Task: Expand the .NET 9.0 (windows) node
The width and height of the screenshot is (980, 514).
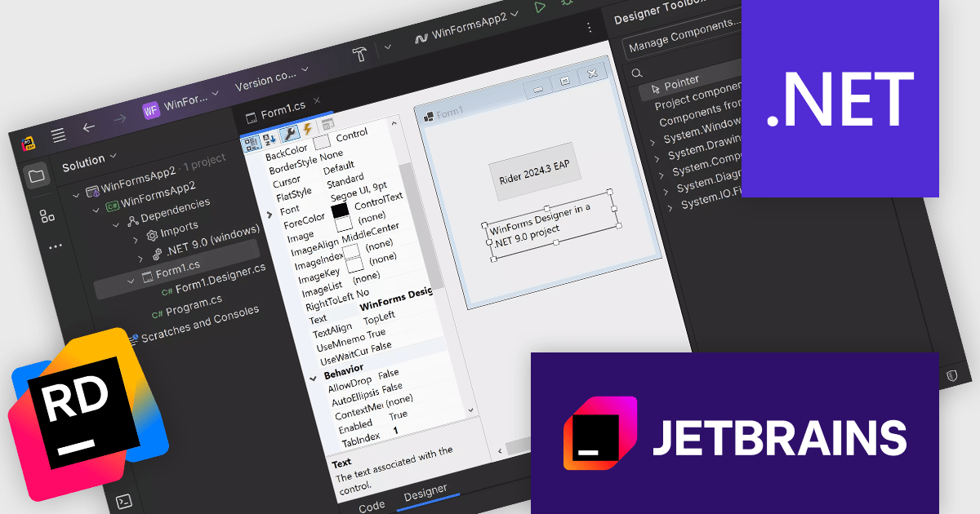Action: [x=140, y=259]
